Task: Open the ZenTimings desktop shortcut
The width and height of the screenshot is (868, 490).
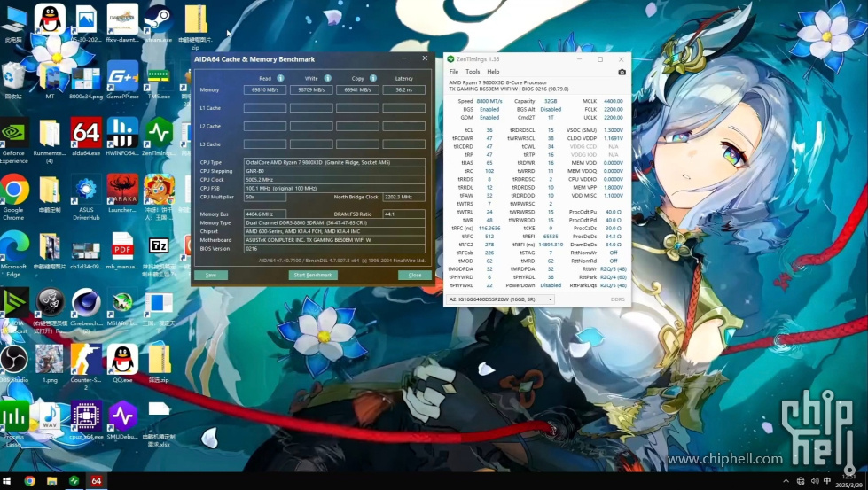Action: click(159, 136)
